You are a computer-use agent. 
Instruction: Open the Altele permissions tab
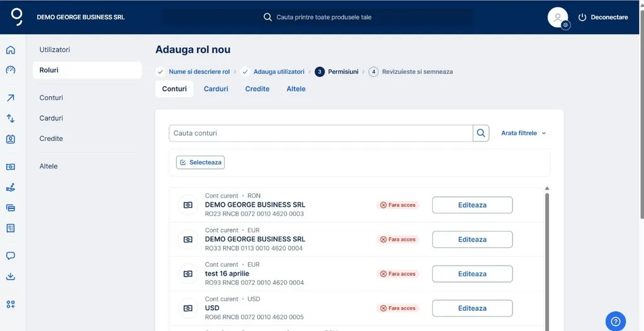tap(296, 89)
